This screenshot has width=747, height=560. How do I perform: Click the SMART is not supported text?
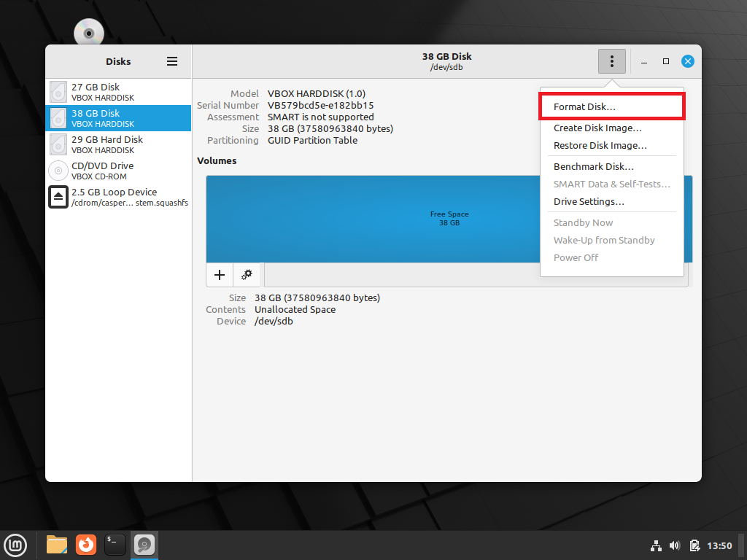[321, 117]
